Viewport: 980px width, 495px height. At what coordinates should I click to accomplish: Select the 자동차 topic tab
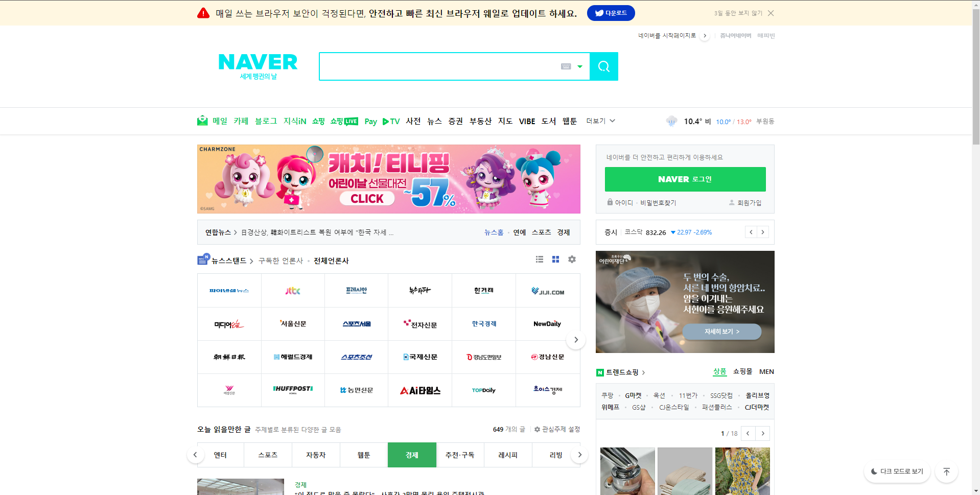[316, 455]
